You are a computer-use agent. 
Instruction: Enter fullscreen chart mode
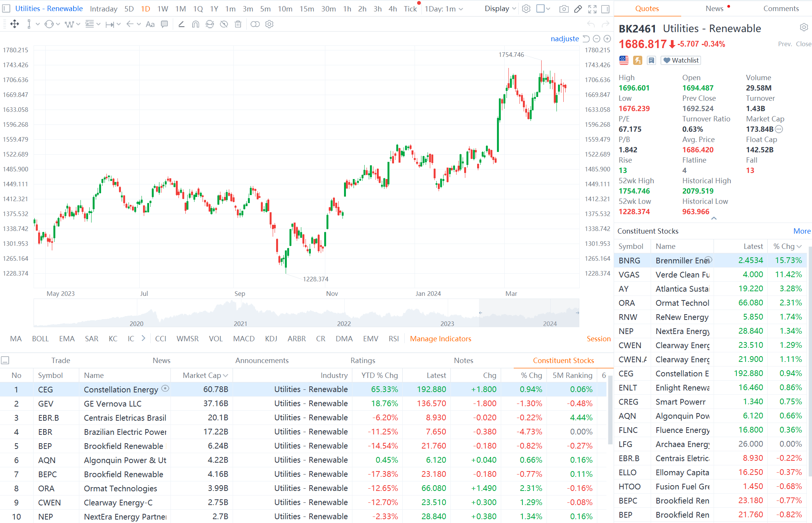coord(592,9)
